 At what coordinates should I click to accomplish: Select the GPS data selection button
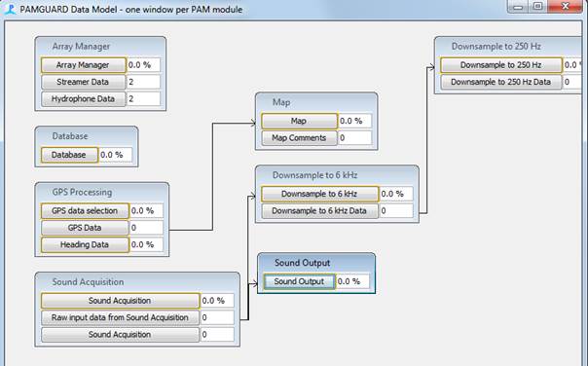(x=85, y=211)
